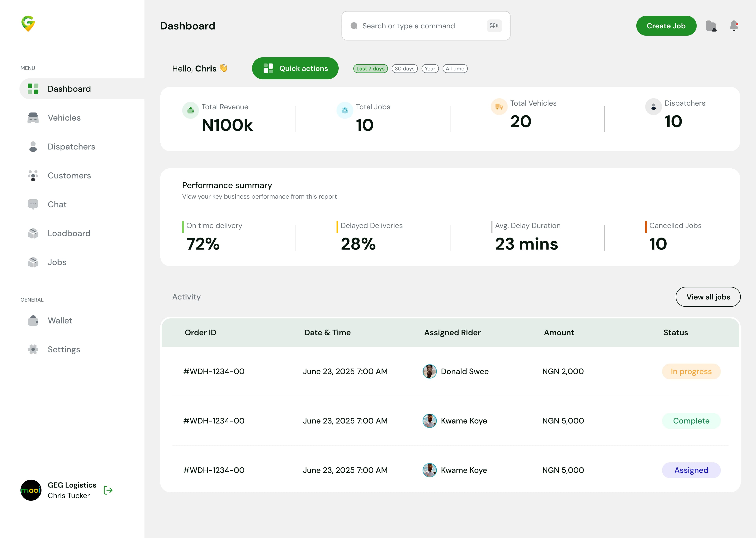Click the Create Job button
The image size is (756, 538).
[x=666, y=25]
